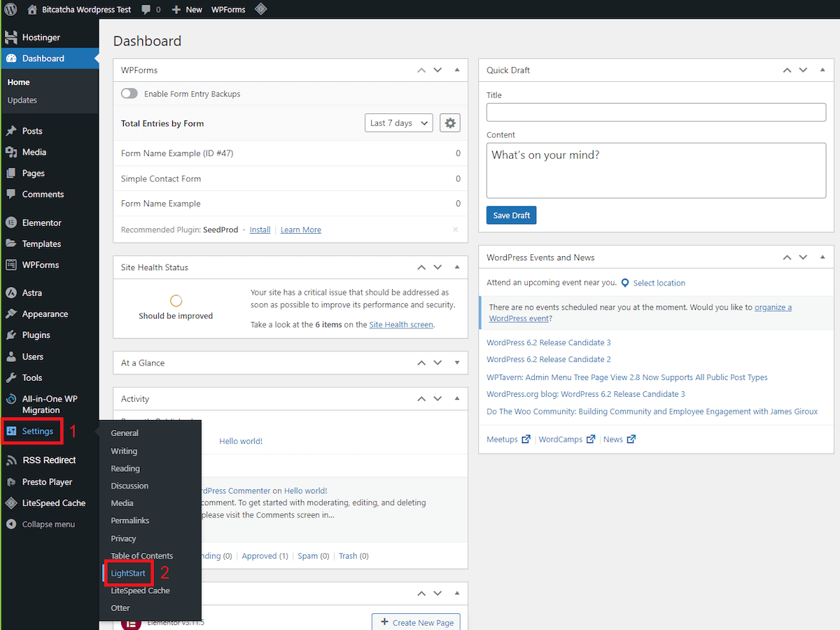Collapse the Activity widget panel
The image size is (840, 630).
click(x=457, y=398)
